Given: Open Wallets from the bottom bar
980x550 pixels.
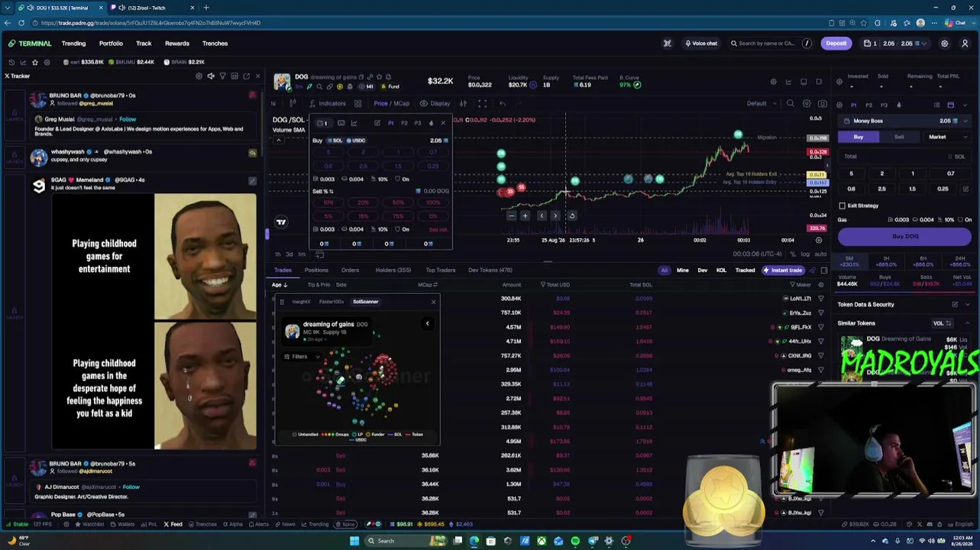Looking at the screenshot, I should pyautogui.click(x=122, y=525).
